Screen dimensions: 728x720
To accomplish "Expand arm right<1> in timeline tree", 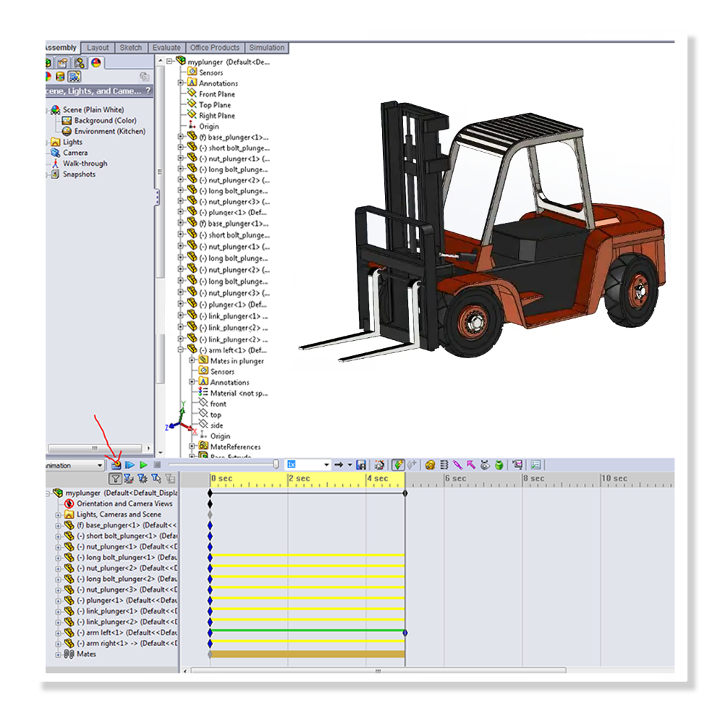I will (58, 644).
